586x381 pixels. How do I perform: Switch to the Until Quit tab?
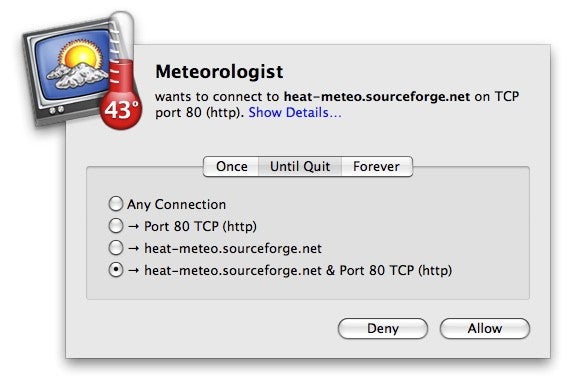[x=300, y=166]
